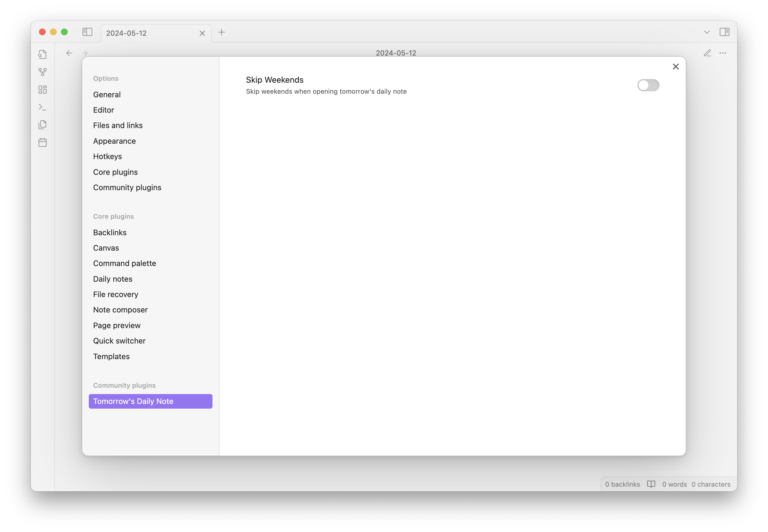Click the templates ribbon icon
This screenshot has width=768, height=532.
(42, 125)
